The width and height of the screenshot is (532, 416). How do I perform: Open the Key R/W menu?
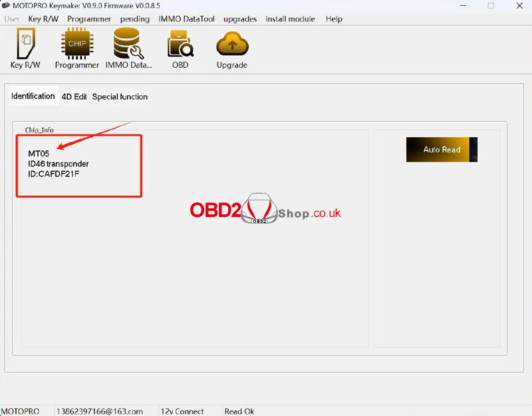tap(43, 19)
